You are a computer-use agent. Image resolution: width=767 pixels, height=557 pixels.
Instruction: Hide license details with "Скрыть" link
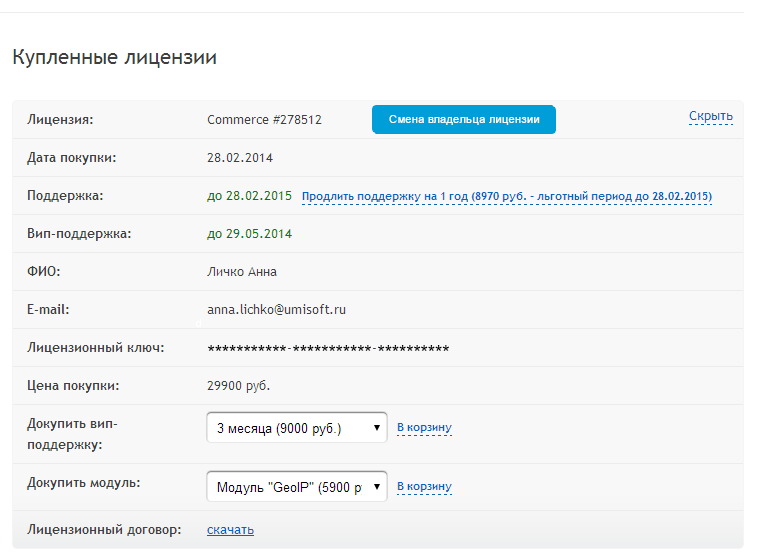710,116
